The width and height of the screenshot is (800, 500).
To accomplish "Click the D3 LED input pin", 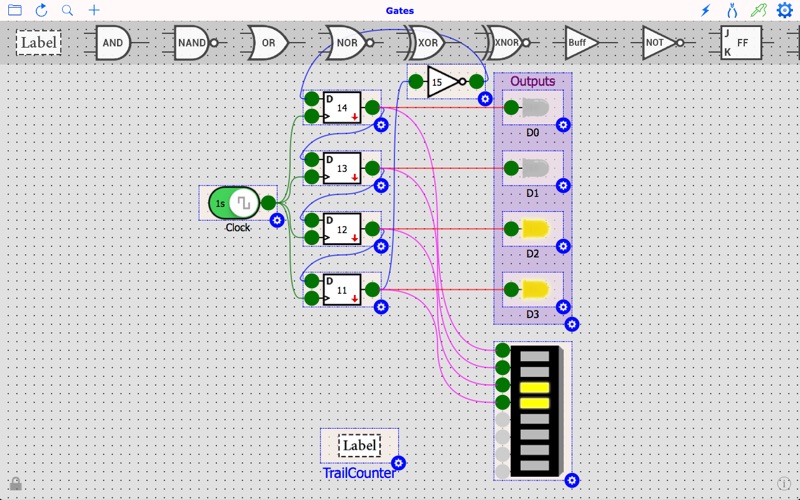I will (x=511, y=290).
